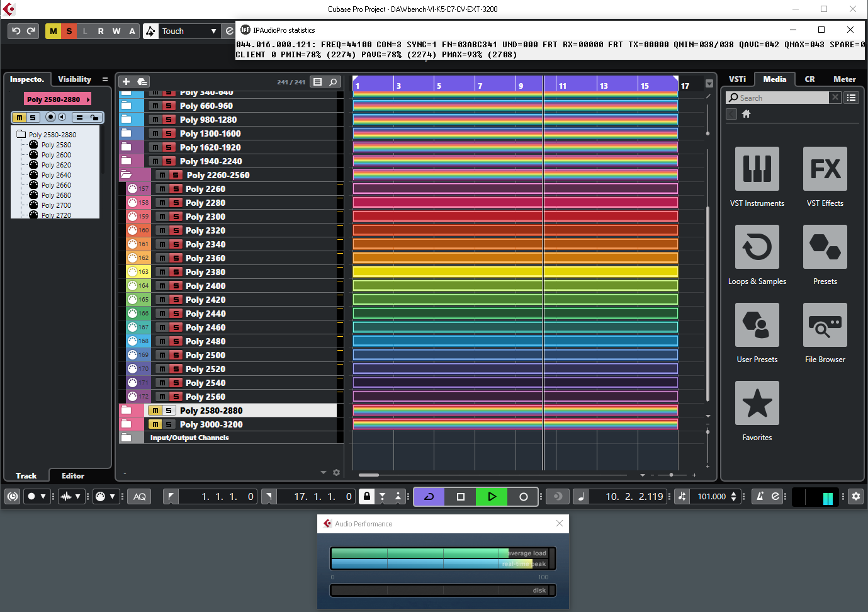Click the Stop transport button
This screenshot has width=868, height=612.
pyautogui.click(x=461, y=497)
